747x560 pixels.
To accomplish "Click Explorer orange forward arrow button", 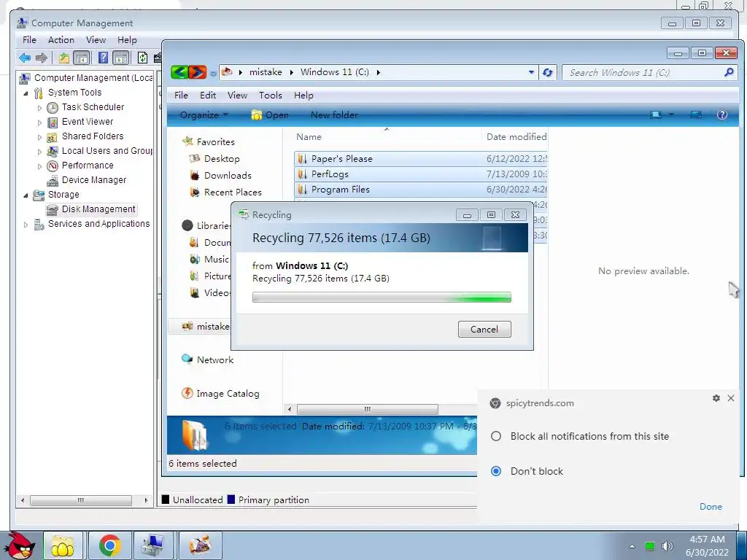I will point(198,72).
